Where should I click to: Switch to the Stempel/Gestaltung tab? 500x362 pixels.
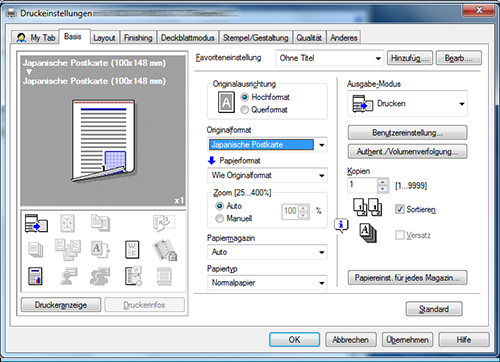click(256, 38)
